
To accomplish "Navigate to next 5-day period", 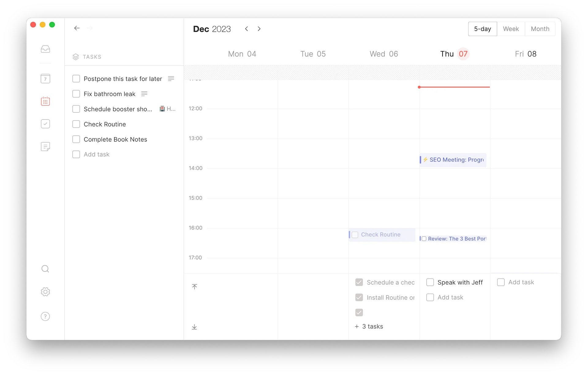I will click(x=259, y=29).
